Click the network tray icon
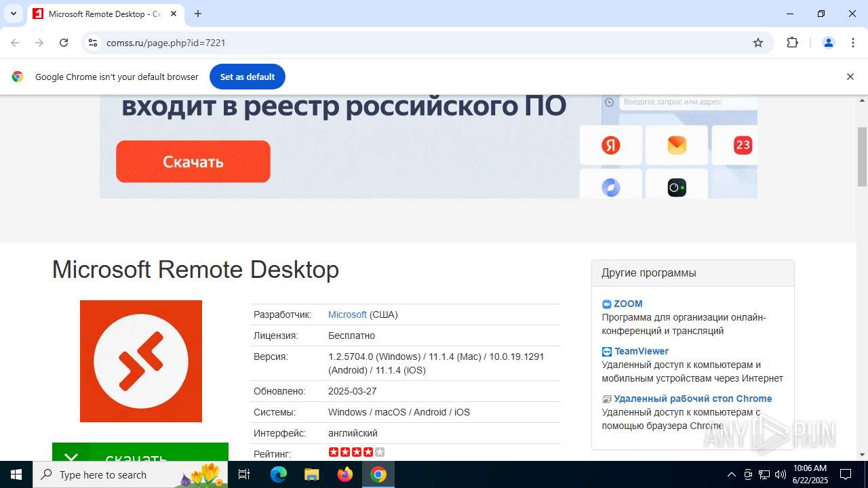Image resolution: width=868 pixels, height=488 pixels. (x=764, y=474)
